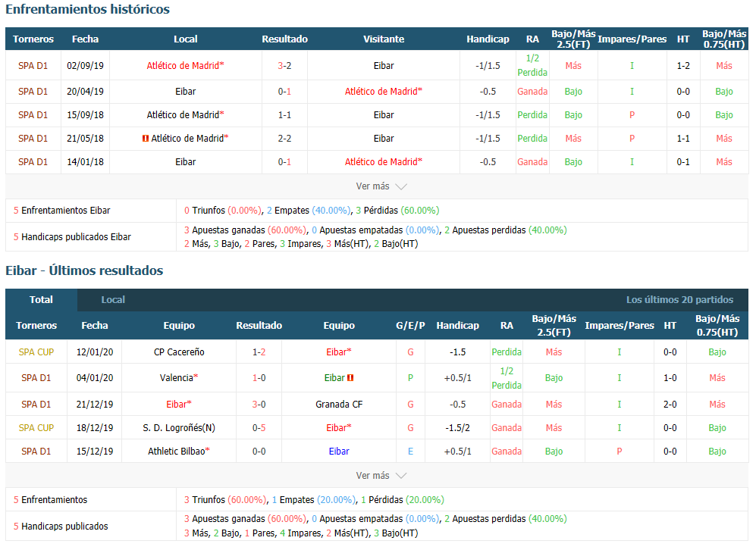The height and width of the screenshot is (547, 756).
Task: Click HT score 1-2 in 02/09/19 row
Action: (683, 65)
